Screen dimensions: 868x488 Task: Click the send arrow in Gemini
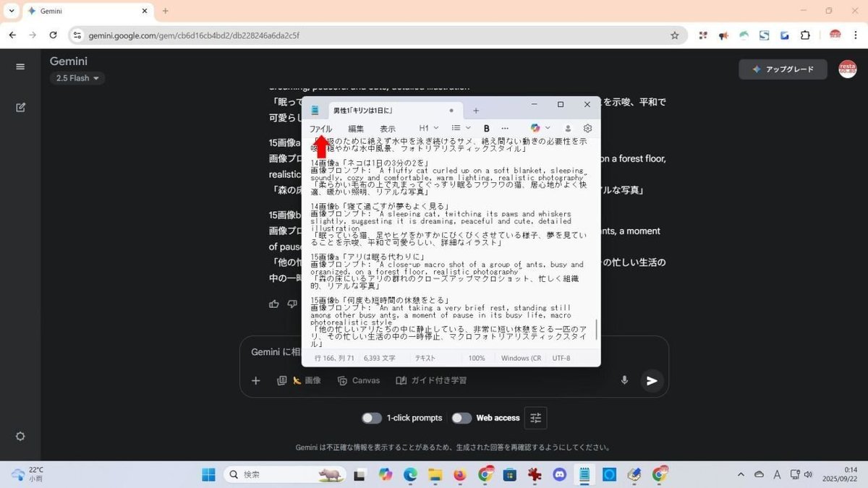(651, 380)
